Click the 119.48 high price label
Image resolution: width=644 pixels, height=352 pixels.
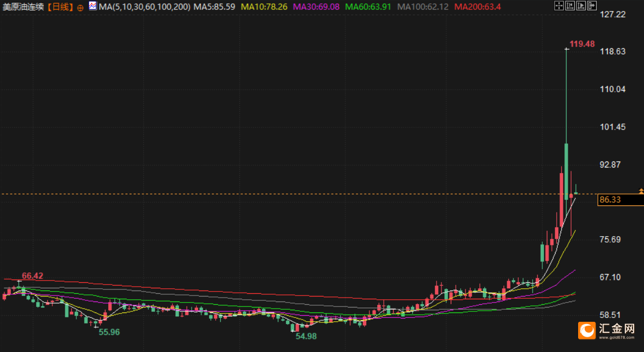(582, 44)
